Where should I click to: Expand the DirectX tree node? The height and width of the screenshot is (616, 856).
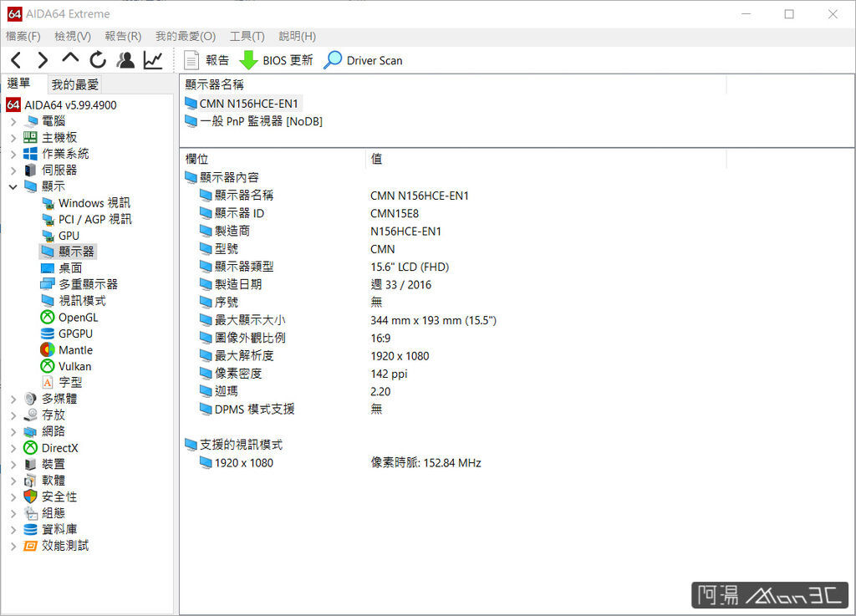tap(13, 448)
